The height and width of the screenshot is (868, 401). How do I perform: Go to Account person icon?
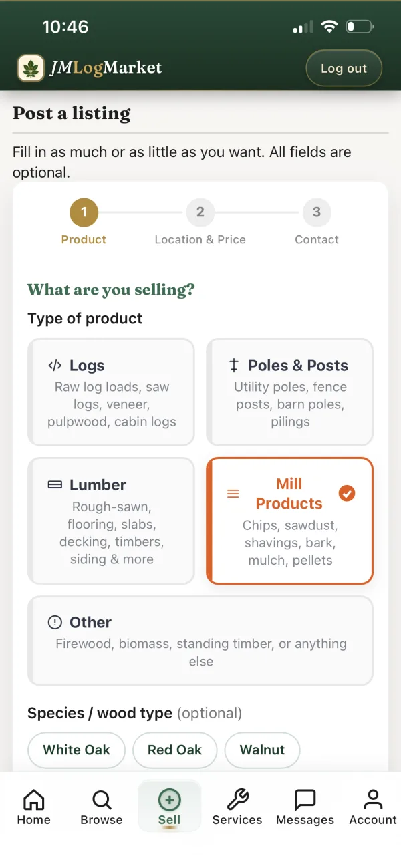coord(373,799)
